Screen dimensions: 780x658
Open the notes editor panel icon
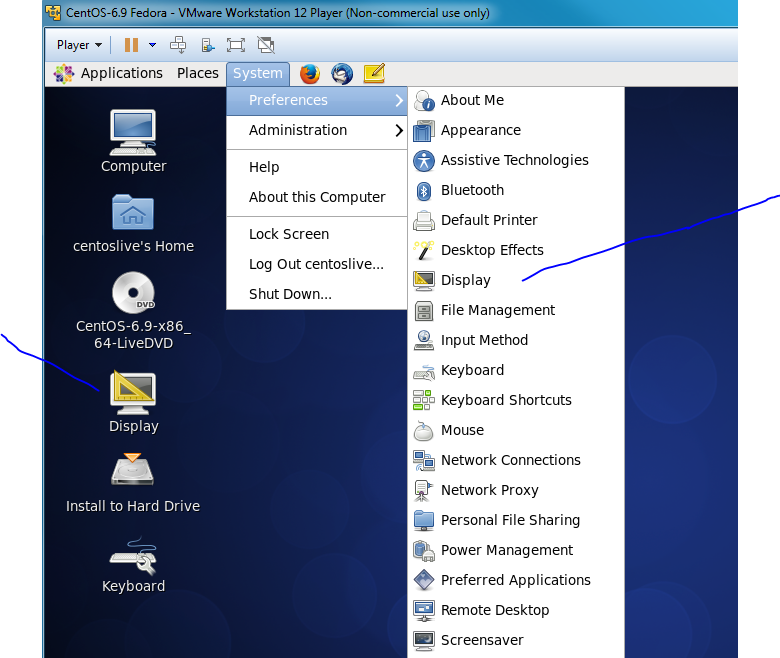(374, 74)
